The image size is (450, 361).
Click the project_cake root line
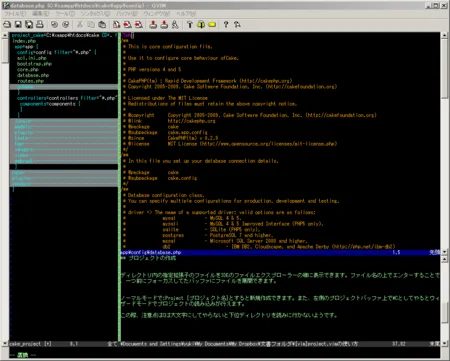tap(64, 35)
